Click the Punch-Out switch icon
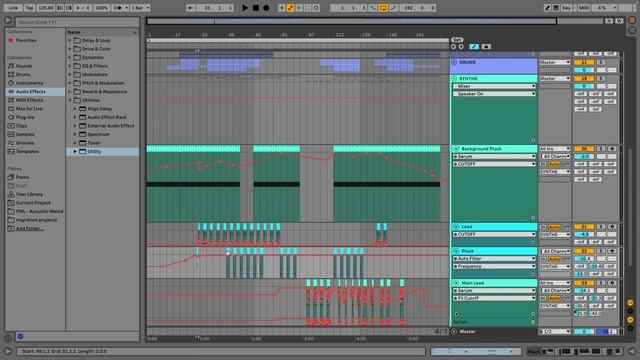Image resolution: width=640 pixels, height=360 pixels. 393,8
